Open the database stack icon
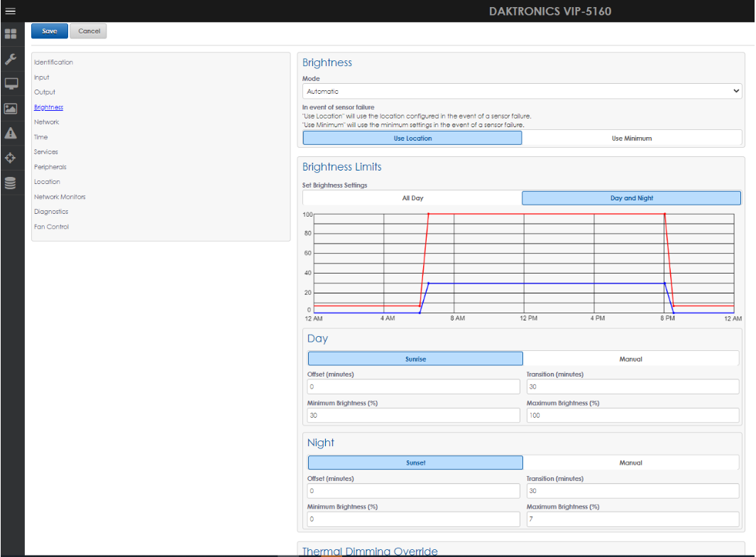This screenshot has height=557, width=756. tap(11, 183)
